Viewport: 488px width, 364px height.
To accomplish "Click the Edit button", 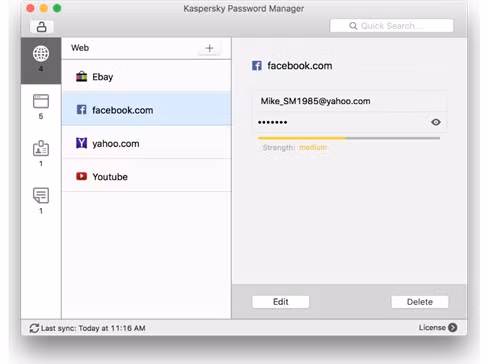I will tap(281, 302).
